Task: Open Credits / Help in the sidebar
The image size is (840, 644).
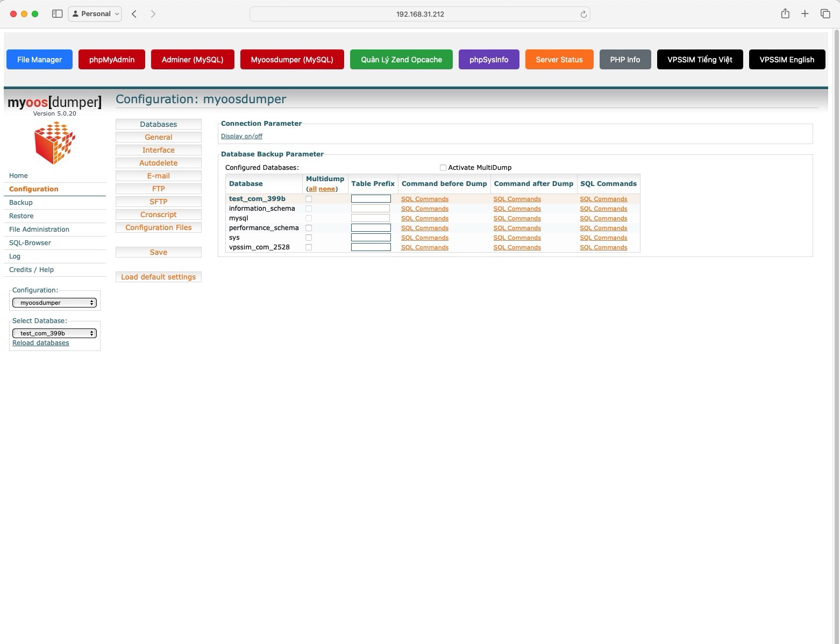Action: pyautogui.click(x=31, y=270)
